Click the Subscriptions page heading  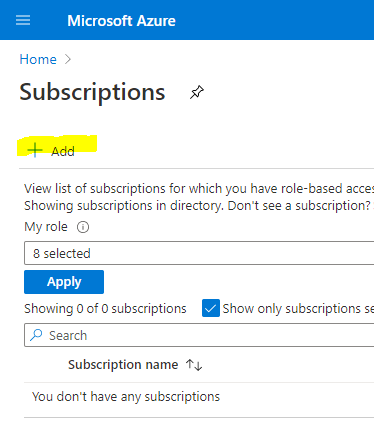point(92,92)
